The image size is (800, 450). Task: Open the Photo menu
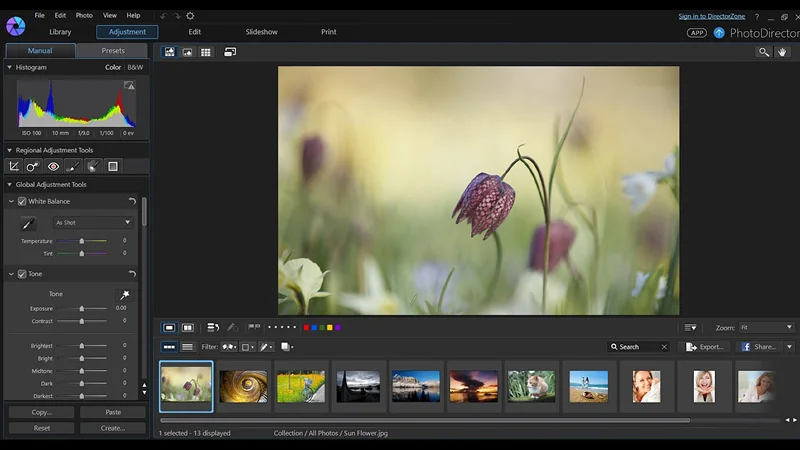[x=84, y=16]
